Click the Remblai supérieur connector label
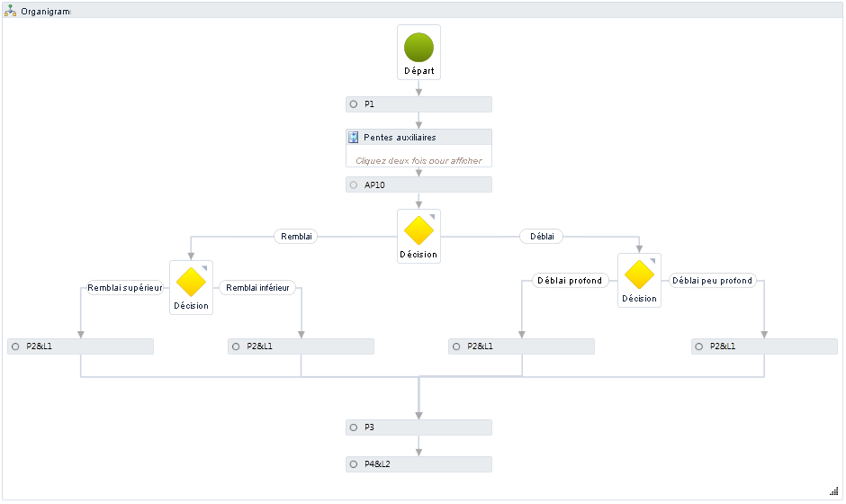The image size is (846, 504). point(124,288)
